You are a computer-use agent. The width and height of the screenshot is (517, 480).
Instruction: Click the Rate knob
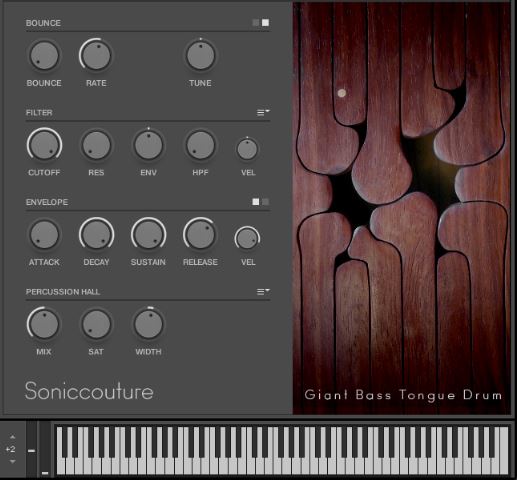pos(96,56)
